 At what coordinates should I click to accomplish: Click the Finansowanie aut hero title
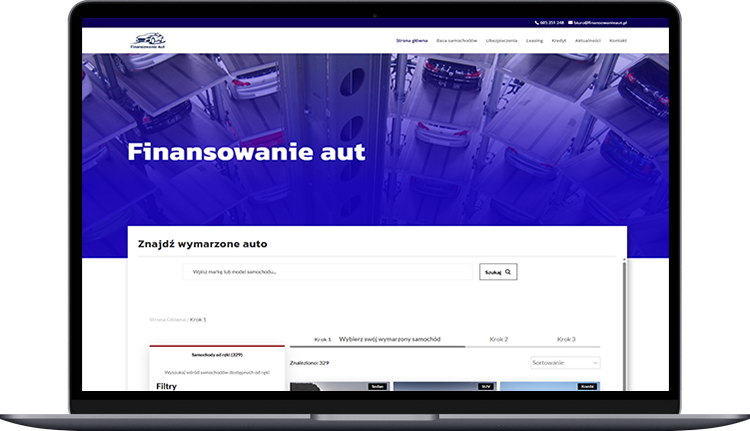click(x=246, y=152)
